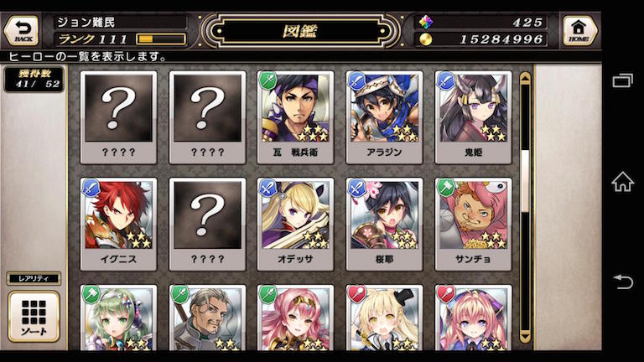Open the イグニス hero card
This screenshot has width=644, height=362.
tap(118, 225)
